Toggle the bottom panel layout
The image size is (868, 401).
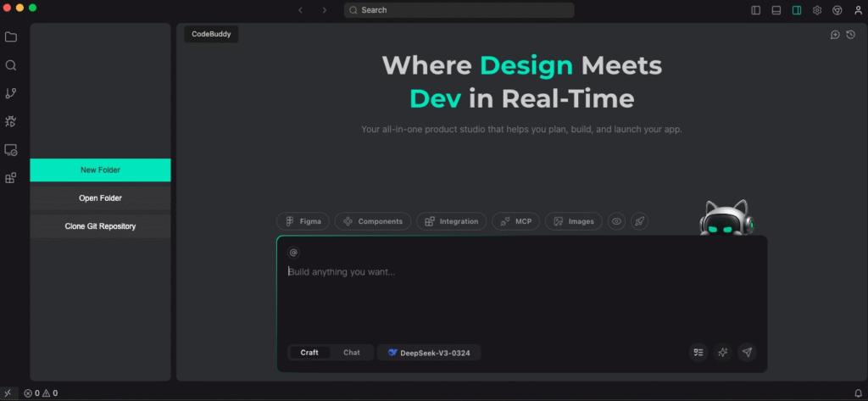click(x=776, y=10)
